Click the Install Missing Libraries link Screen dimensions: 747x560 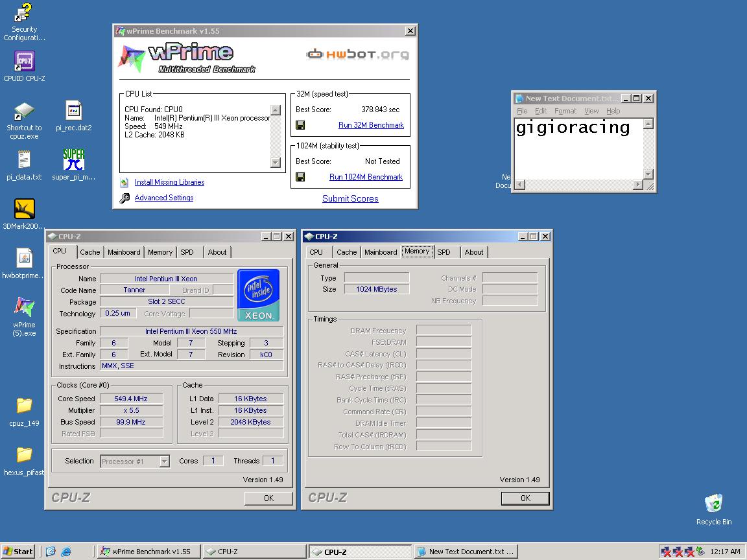pyautogui.click(x=170, y=182)
